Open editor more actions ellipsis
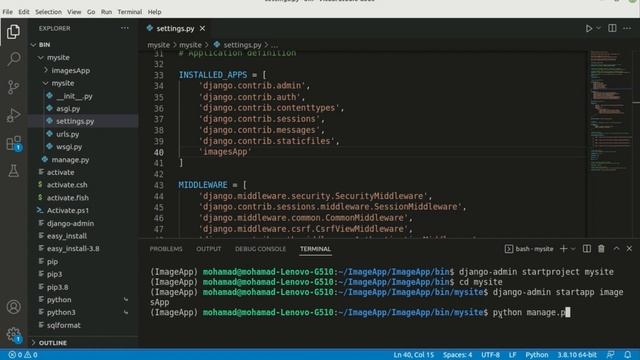640x360 pixels. tap(627, 28)
